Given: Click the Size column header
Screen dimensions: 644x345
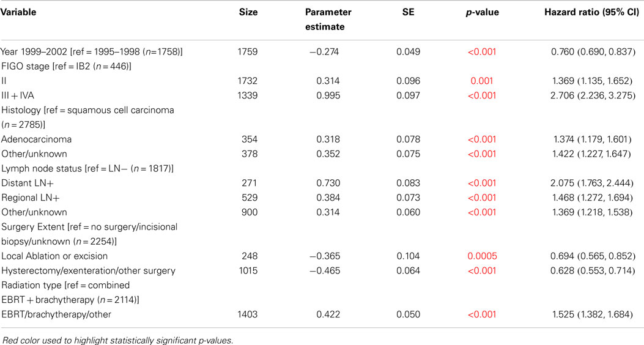Looking at the screenshot, I should tap(248, 12).
